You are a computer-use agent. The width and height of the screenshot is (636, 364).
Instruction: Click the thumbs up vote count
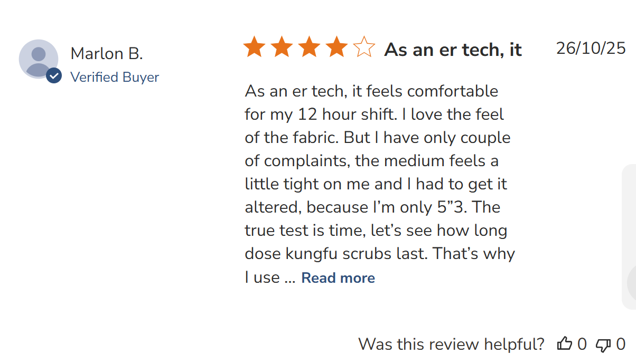click(582, 344)
